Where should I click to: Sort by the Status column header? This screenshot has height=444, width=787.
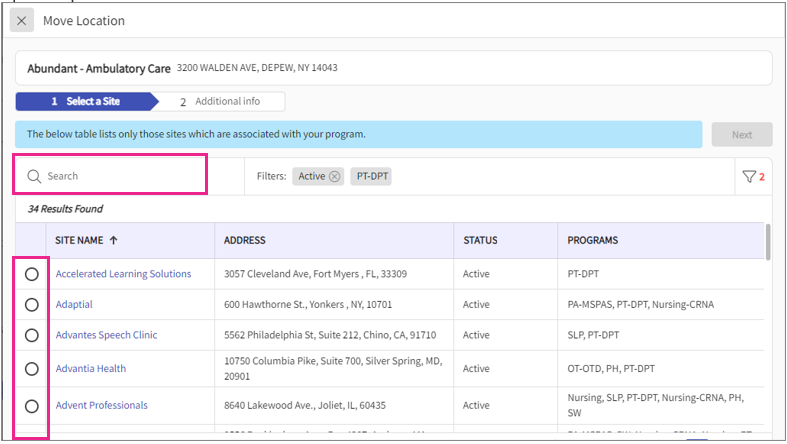(x=481, y=241)
